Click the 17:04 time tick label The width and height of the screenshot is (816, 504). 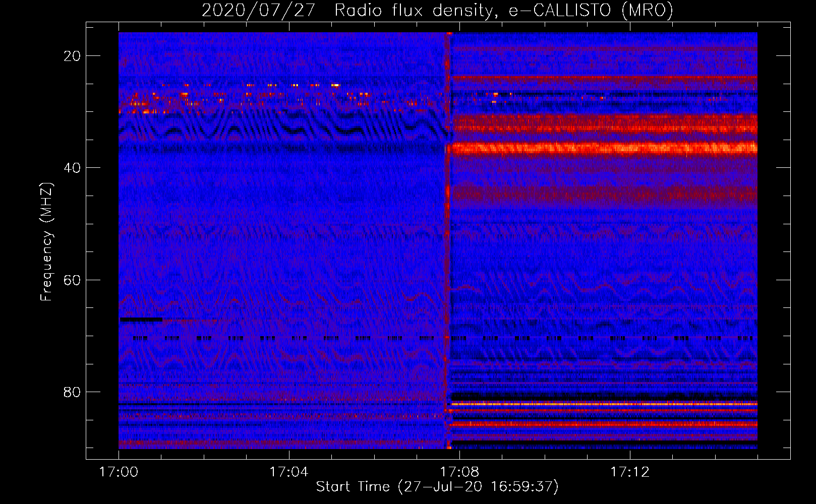(288, 472)
